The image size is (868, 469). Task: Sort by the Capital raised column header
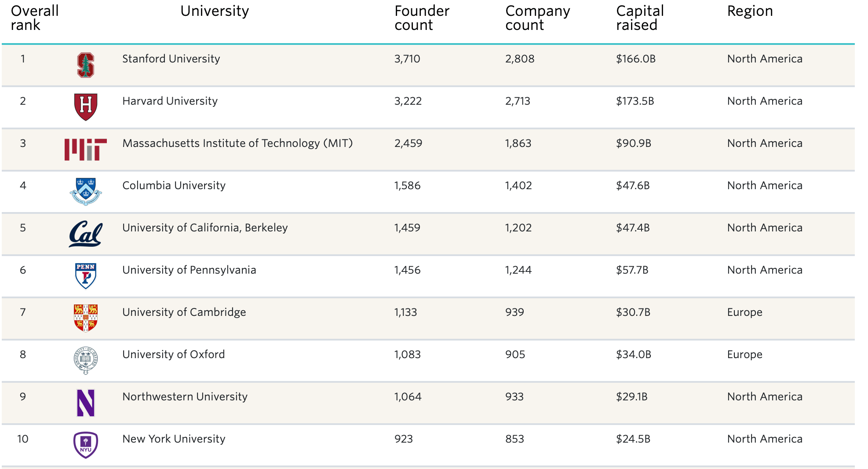(640, 18)
